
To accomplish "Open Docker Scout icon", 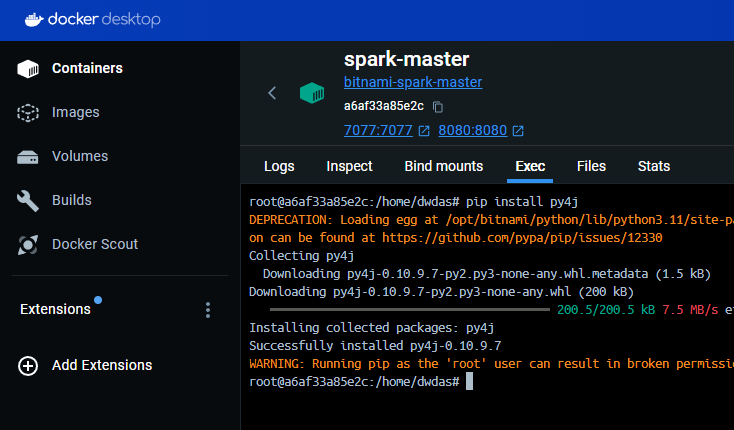I will pos(28,245).
